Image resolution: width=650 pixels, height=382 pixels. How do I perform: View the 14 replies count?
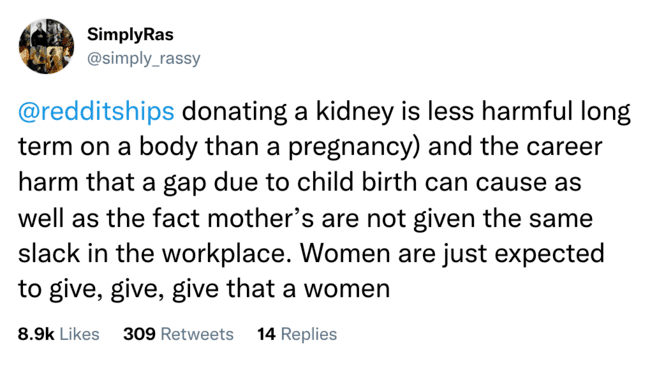click(x=267, y=334)
